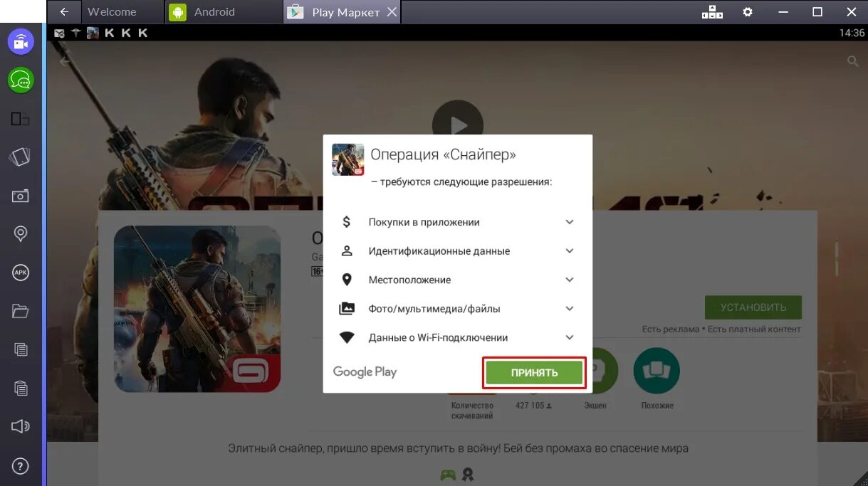Click the УСТАНОВИТЬ install button
The height and width of the screenshot is (486, 868).
click(753, 307)
